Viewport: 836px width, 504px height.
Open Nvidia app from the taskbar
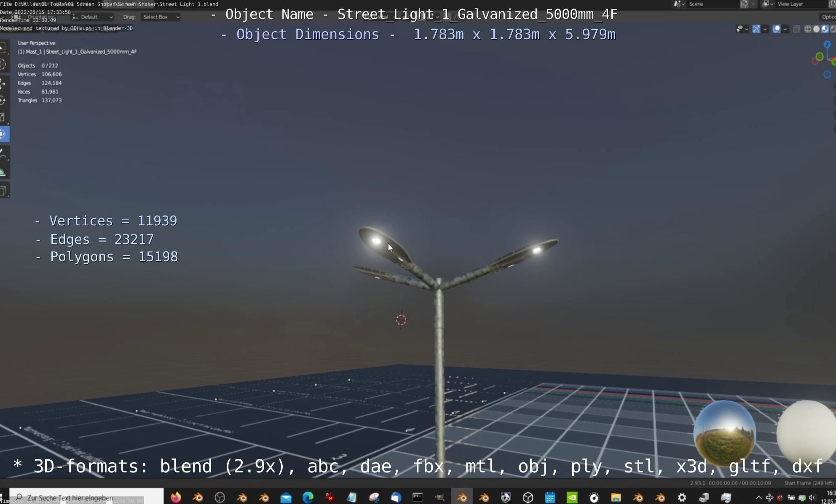pos(572,498)
